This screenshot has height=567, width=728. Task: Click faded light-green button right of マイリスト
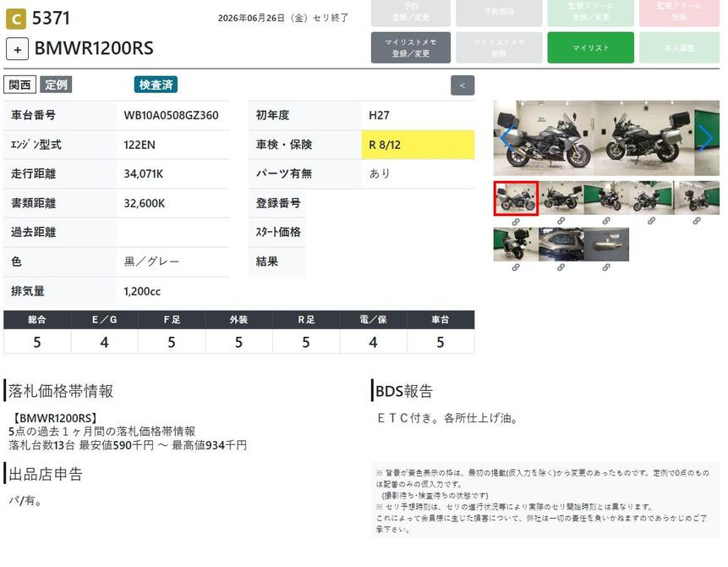coord(679,48)
